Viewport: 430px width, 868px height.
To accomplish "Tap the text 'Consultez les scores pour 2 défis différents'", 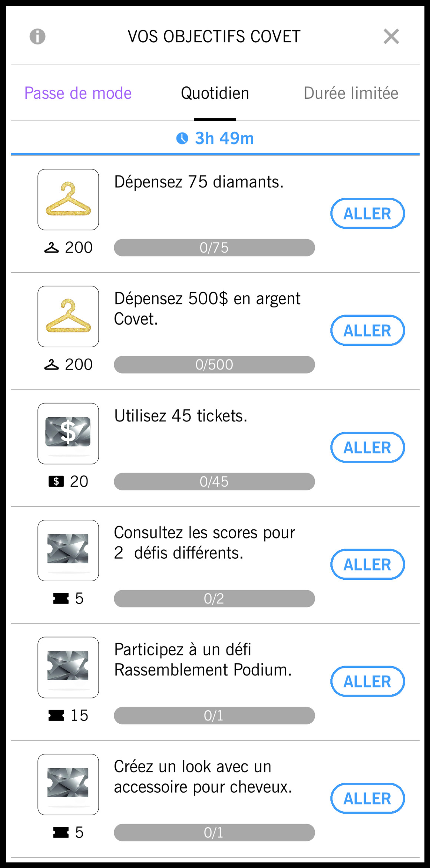I will pos(204,543).
